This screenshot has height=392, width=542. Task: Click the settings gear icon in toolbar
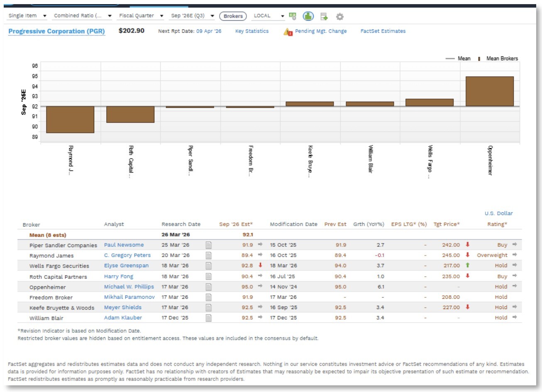point(339,17)
